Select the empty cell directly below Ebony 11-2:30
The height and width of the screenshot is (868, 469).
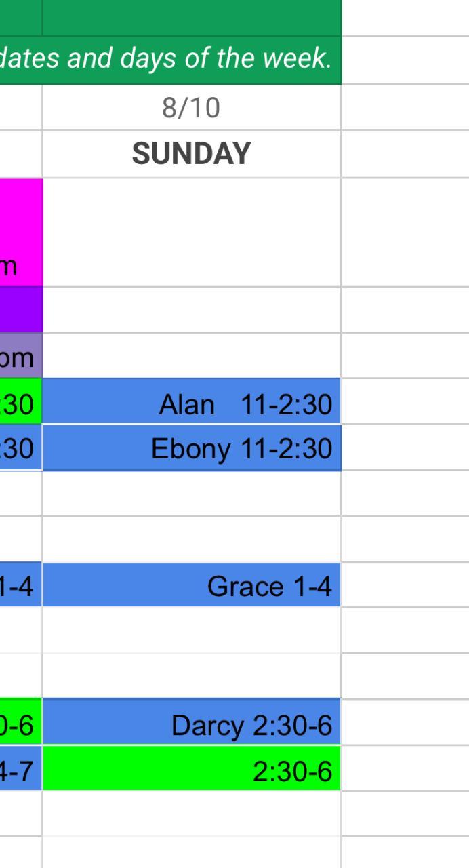click(191, 494)
